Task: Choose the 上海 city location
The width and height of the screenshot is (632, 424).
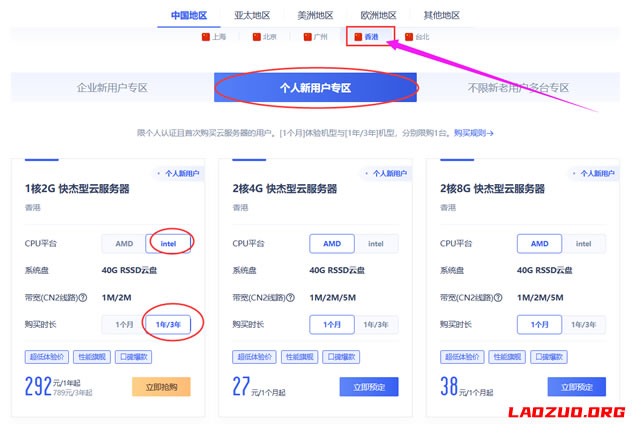Action: [214, 37]
